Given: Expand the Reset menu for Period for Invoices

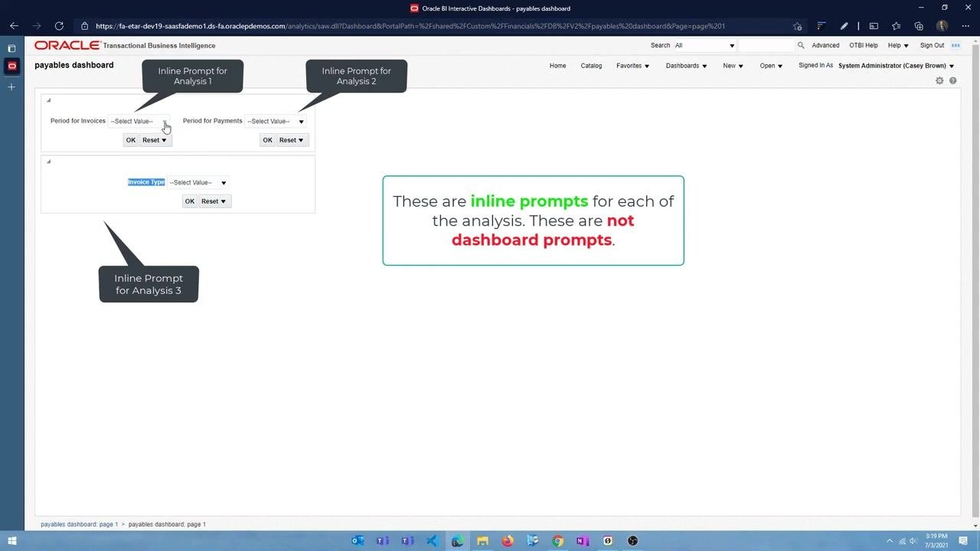Looking at the screenshot, I should 155,140.
